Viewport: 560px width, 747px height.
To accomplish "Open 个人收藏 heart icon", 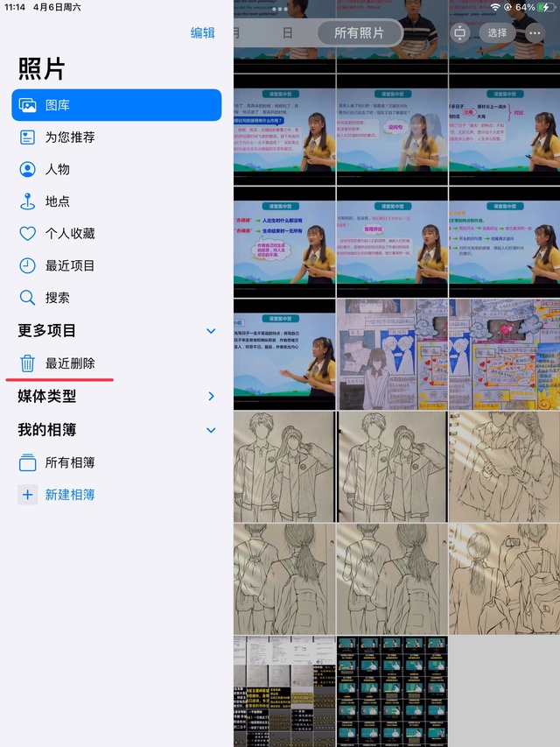I will click(28, 234).
